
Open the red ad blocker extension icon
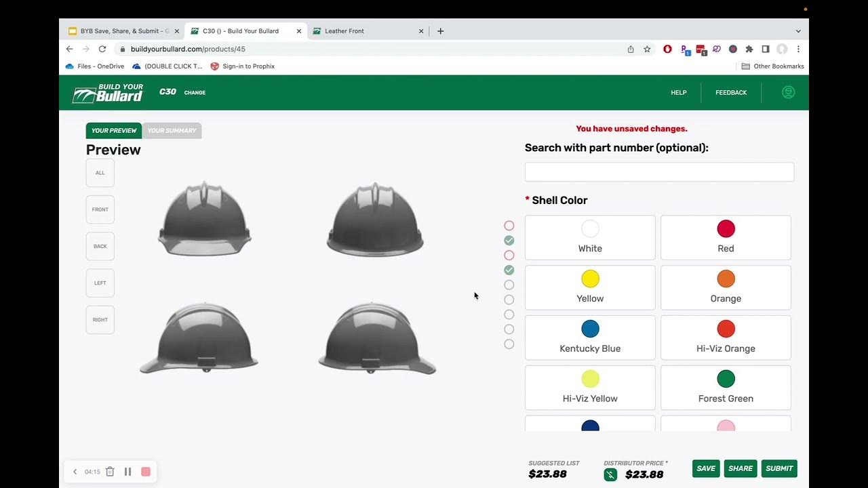[667, 49]
